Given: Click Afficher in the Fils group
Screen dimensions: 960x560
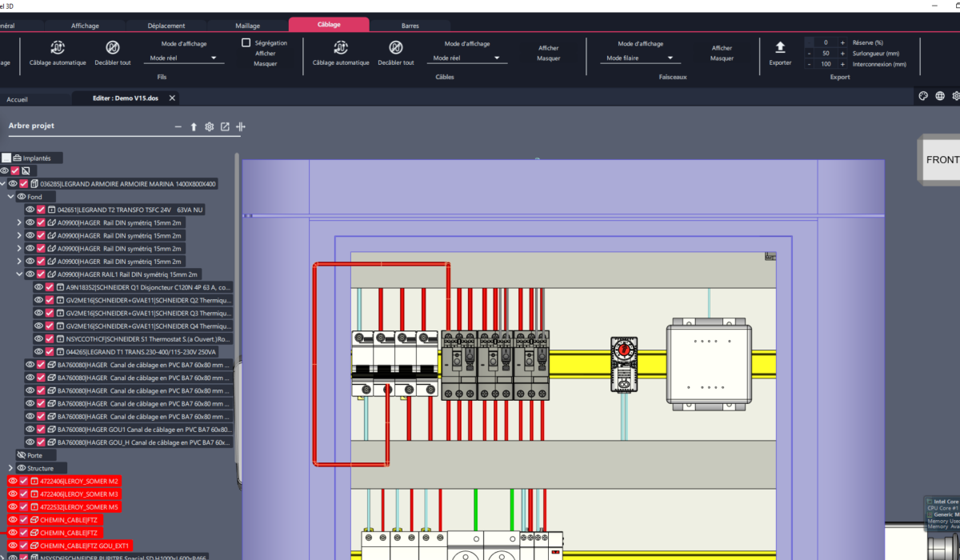Looking at the screenshot, I should tap(266, 54).
